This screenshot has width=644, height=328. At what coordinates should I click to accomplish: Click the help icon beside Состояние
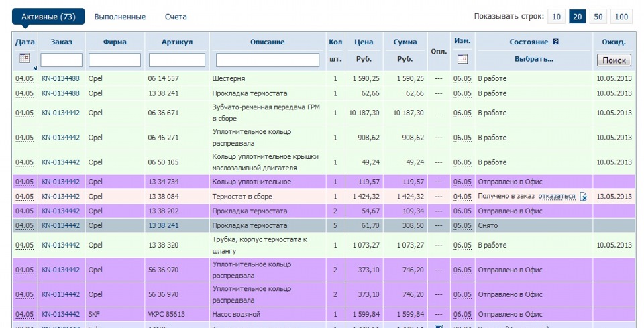(x=555, y=42)
